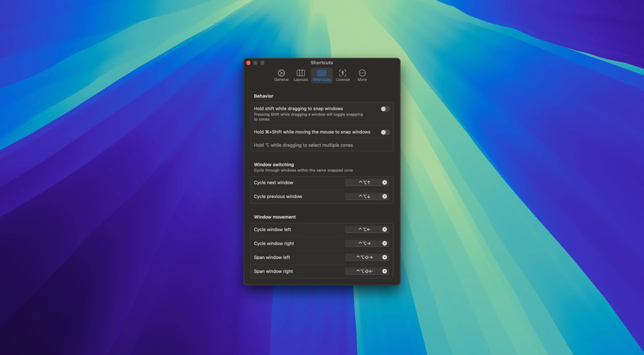Clear the Cycle previous window shortcut

click(x=384, y=196)
